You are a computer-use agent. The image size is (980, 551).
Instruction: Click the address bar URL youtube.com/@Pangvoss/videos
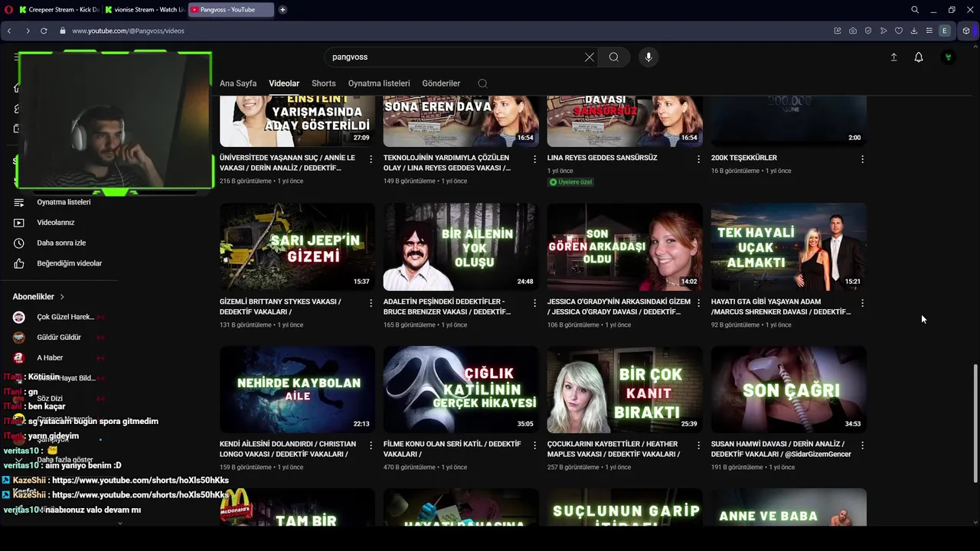click(x=128, y=31)
